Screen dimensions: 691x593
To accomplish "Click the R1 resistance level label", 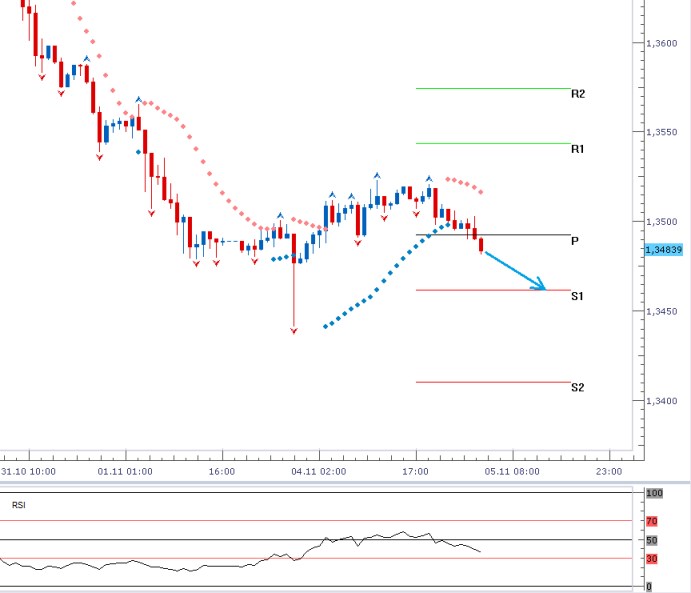I will 577,149.
